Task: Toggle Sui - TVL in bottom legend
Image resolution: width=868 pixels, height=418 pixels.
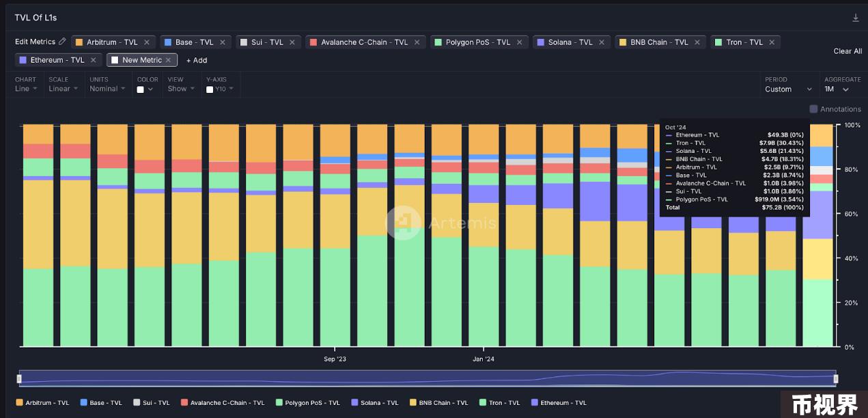Action: [152, 403]
